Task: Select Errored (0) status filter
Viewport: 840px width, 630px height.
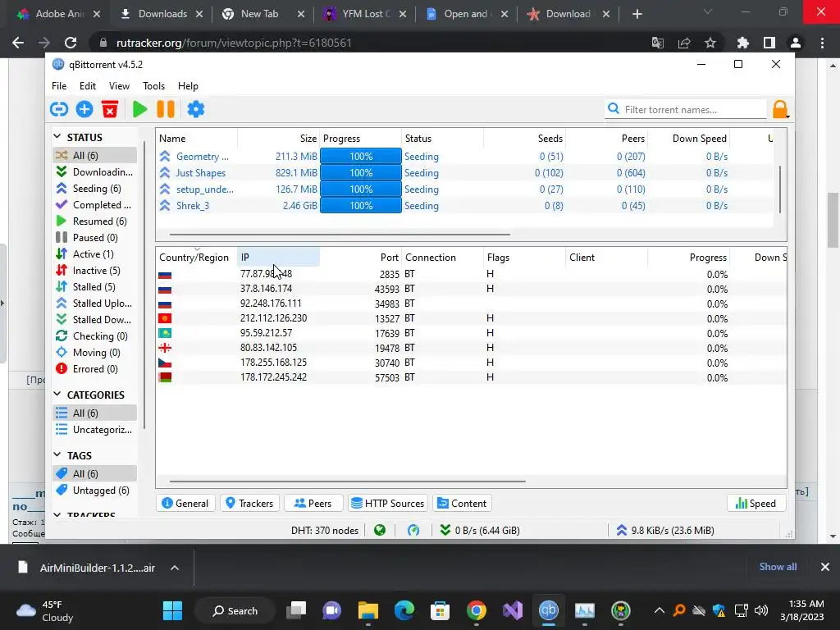Action: pyautogui.click(x=94, y=369)
